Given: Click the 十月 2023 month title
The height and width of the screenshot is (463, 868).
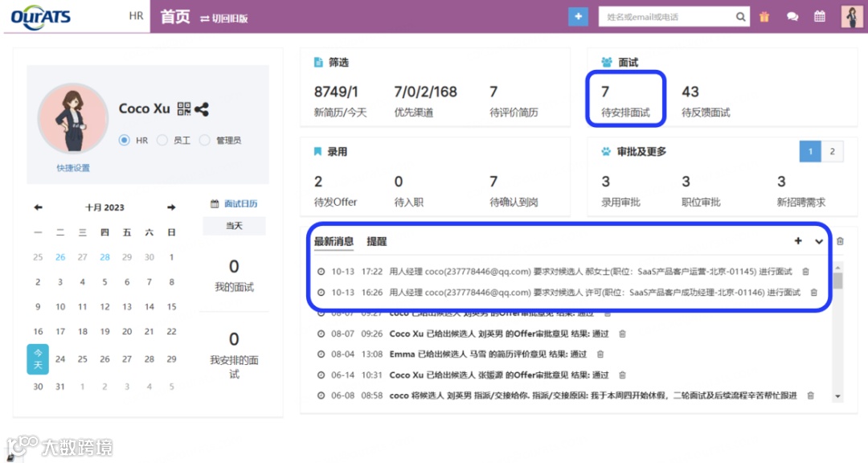Looking at the screenshot, I should tap(104, 207).
